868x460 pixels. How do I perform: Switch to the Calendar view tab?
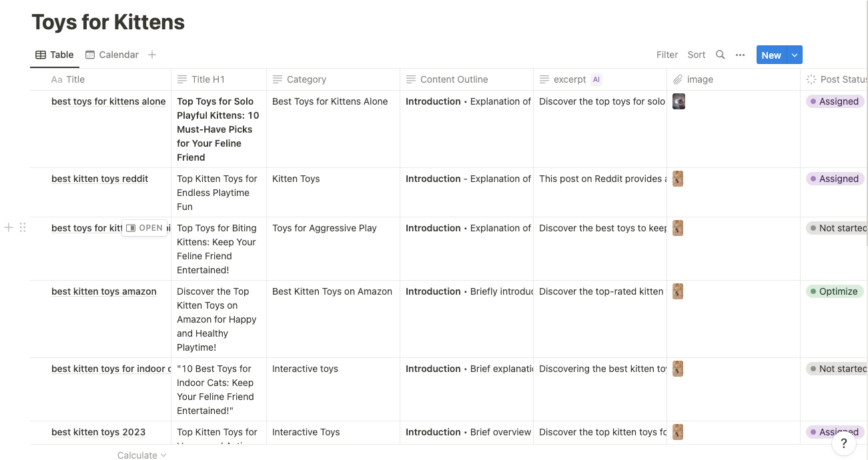coord(112,55)
